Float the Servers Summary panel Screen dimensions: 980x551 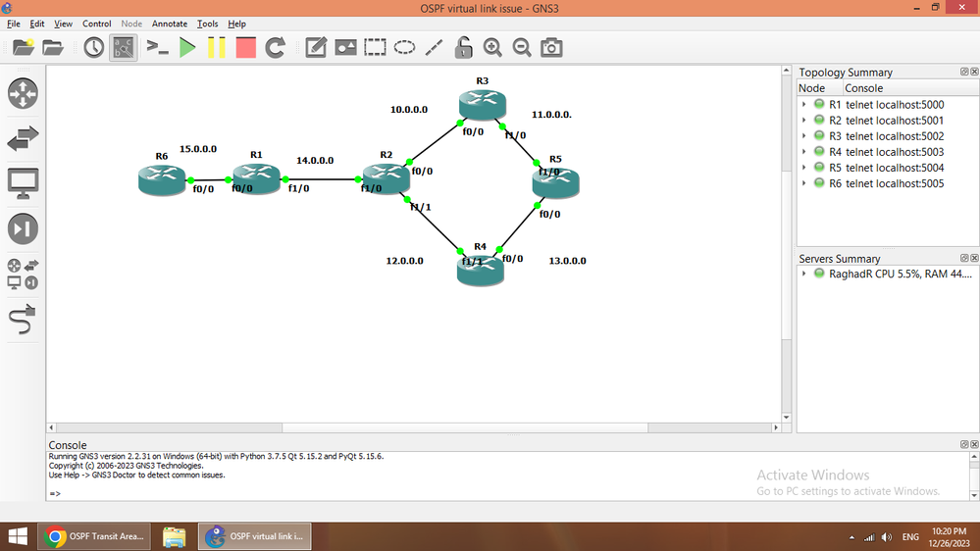click(x=964, y=258)
